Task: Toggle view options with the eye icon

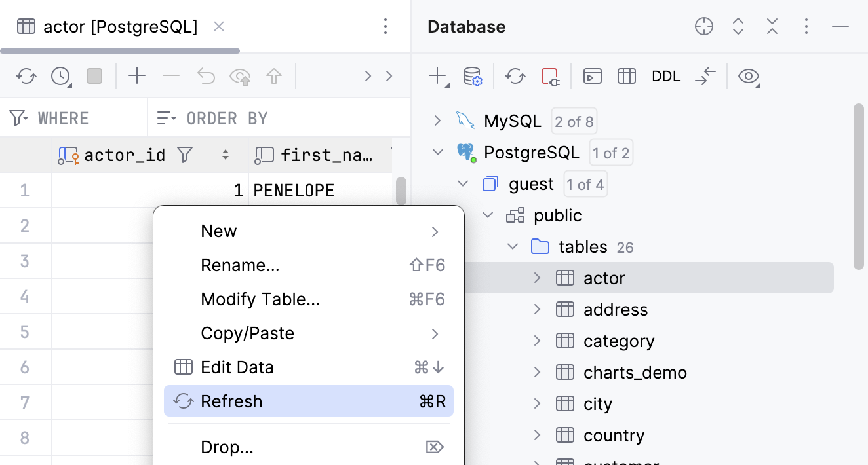Action: pyautogui.click(x=748, y=76)
